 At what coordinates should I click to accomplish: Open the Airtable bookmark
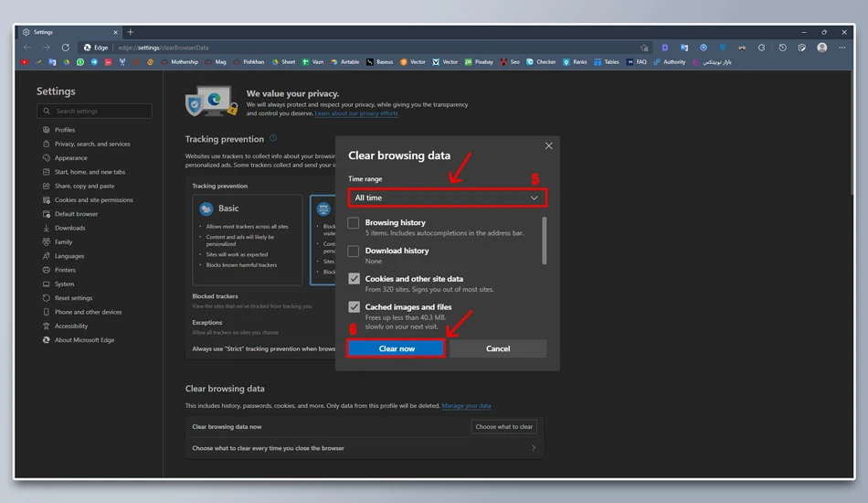344,62
